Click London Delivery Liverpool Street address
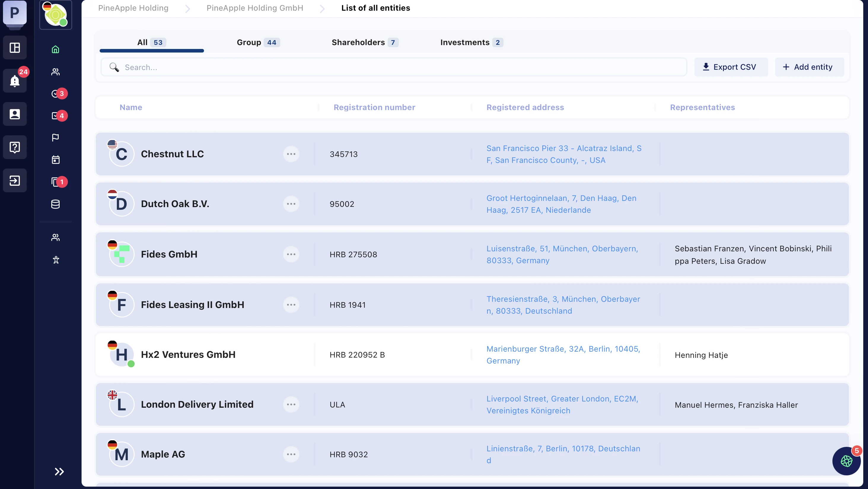This screenshot has height=489, width=868. pyautogui.click(x=562, y=404)
